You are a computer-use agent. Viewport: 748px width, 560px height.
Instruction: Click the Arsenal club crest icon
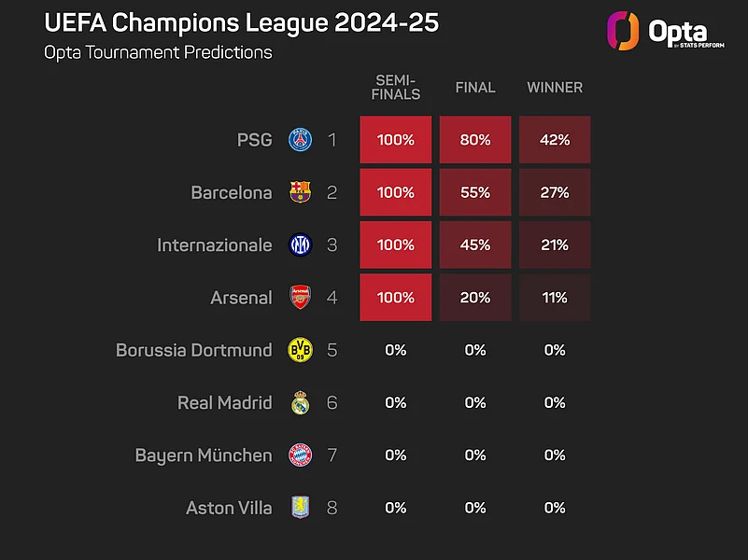click(300, 298)
